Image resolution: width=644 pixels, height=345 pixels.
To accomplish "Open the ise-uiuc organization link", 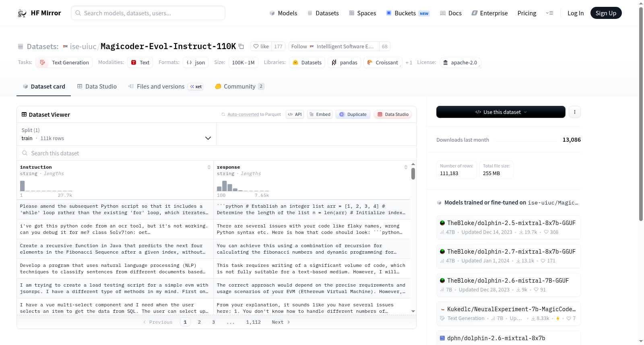I will coord(83,46).
